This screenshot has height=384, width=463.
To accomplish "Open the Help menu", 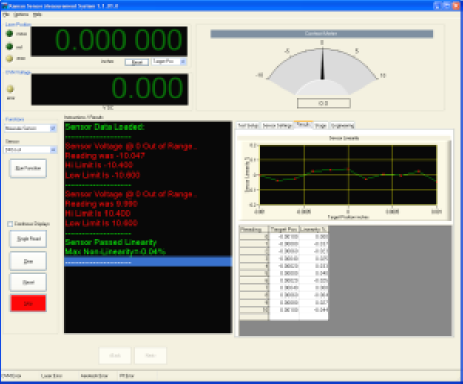I will (37, 15).
